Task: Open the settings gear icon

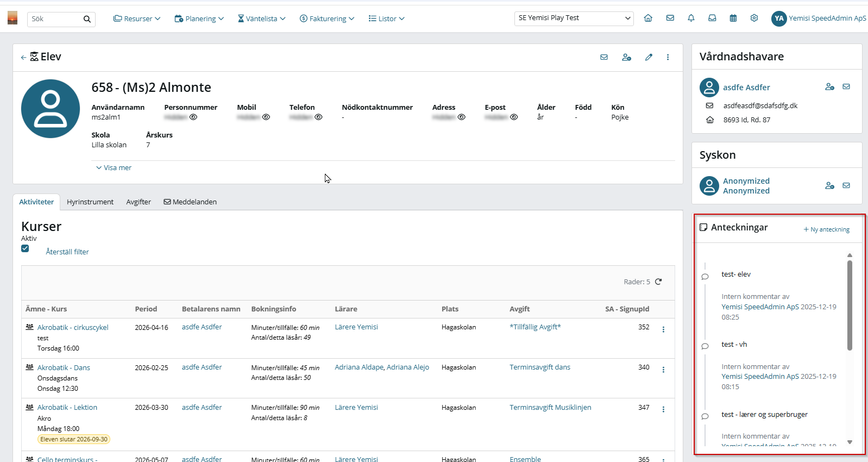Action: click(x=754, y=18)
